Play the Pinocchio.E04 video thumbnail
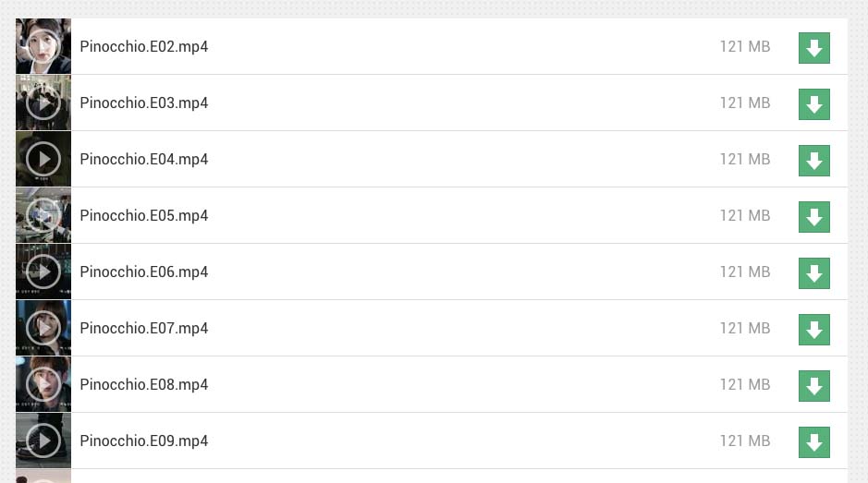The image size is (868, 483). (x=43, y=160)
